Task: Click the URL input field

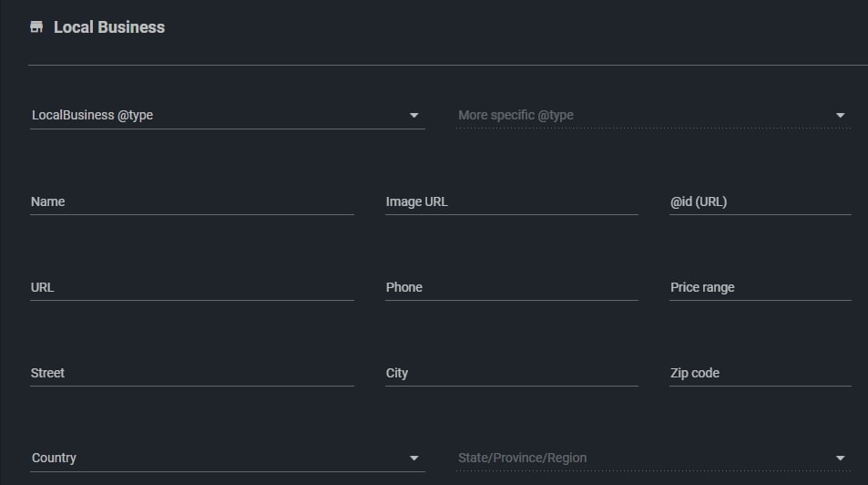Action: (x=191, y=288)
